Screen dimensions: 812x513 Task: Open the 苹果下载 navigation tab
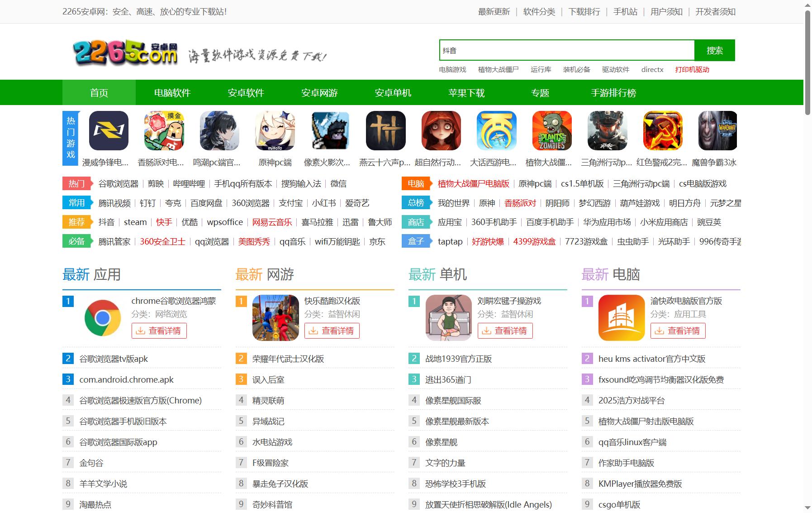tap(466, 93)
